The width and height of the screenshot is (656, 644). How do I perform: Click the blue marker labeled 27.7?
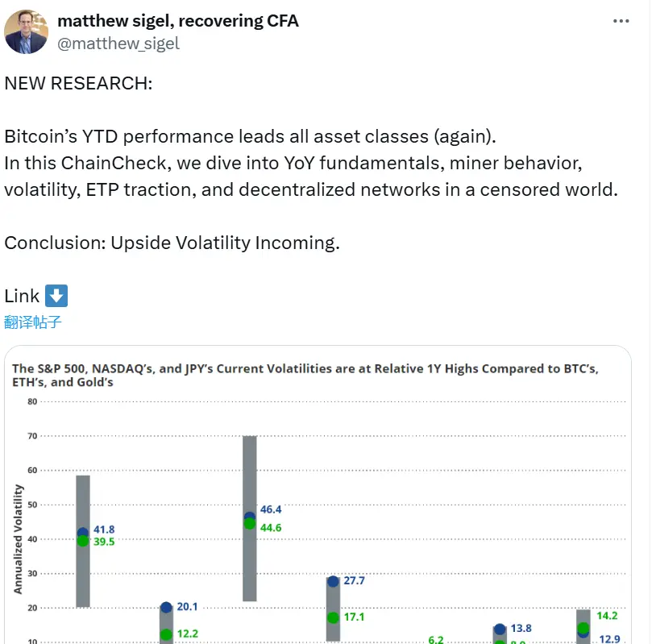333,580
